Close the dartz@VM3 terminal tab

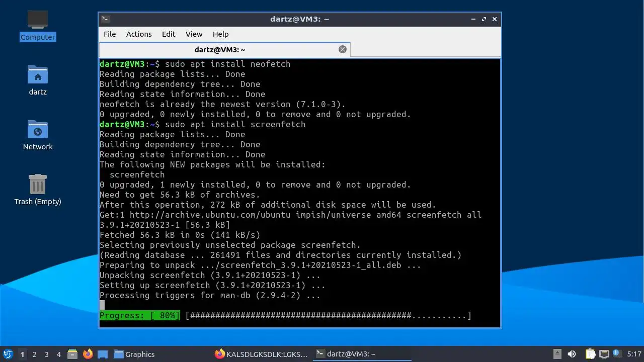tap(343, 49)
